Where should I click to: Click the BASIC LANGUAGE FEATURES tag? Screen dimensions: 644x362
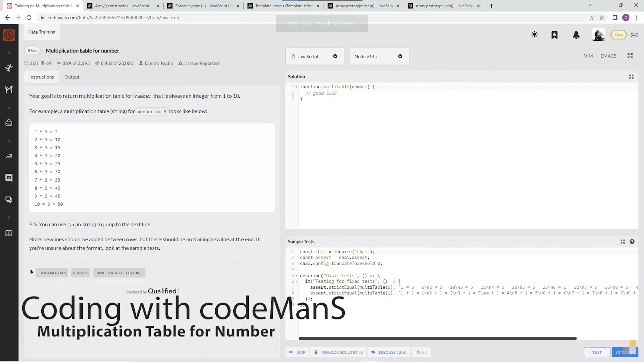click(119, 273)
